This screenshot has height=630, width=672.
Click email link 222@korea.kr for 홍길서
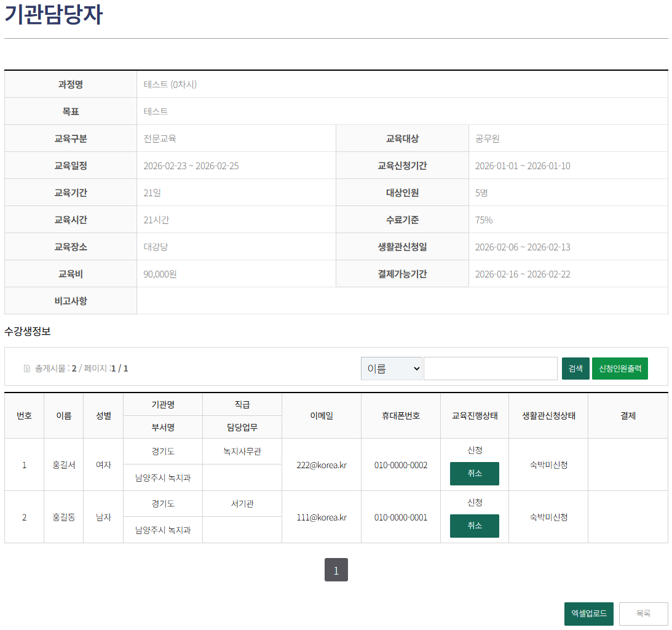[x=321, y=465]
